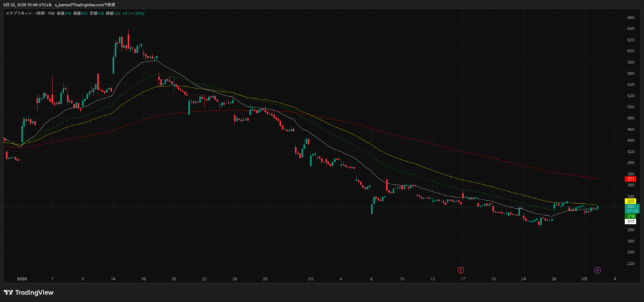This screenshot has height=302, width=644.
Task: Click the 220 level on price axis
Action: click(x=630, y=262)
